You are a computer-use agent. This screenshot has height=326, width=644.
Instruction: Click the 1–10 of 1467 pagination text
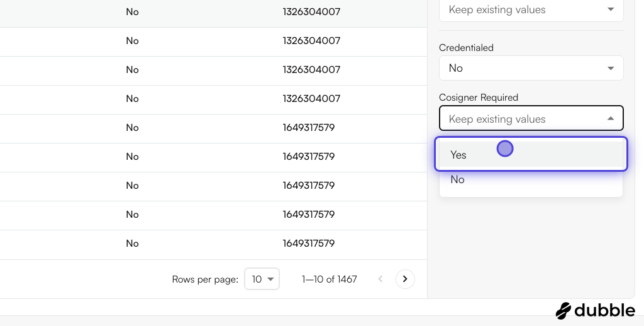[x=330, y=279]
